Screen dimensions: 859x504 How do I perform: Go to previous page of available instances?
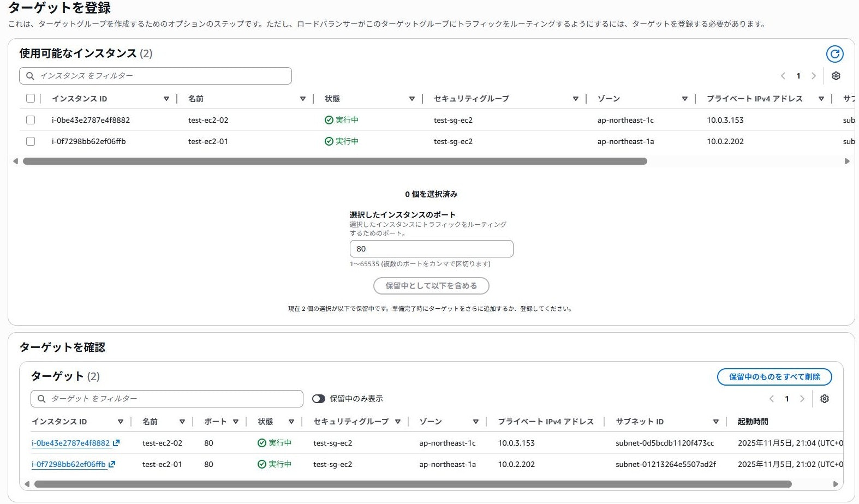click(x=783, y=76)
